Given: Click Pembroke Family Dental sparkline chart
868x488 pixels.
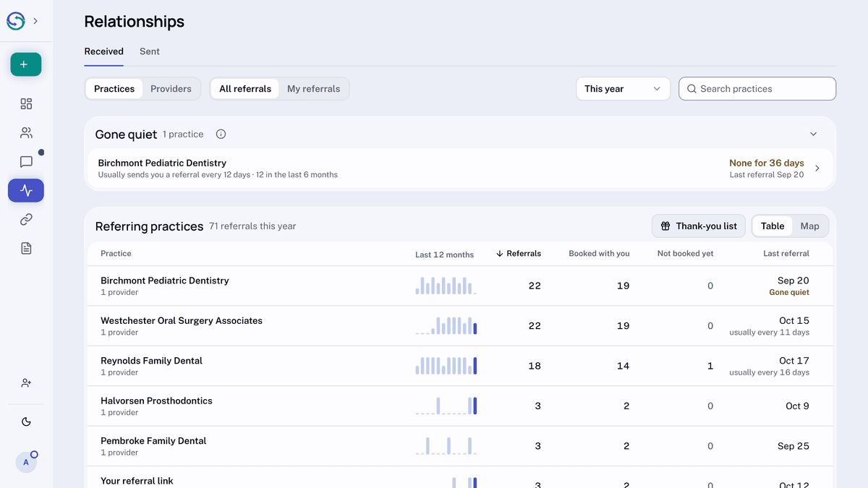Looking at the screenshot, I should click(446, 446).
